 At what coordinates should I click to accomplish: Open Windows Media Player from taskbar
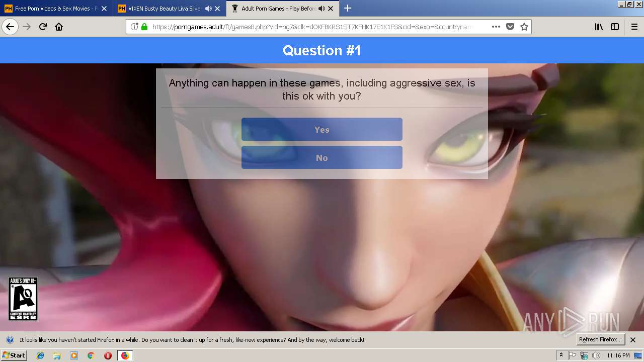74,355
